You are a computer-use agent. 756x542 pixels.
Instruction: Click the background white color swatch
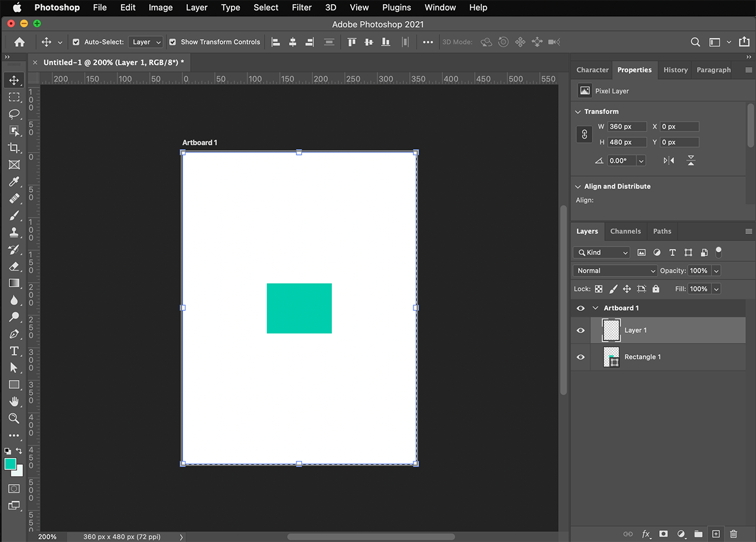(x=19, y=472)
